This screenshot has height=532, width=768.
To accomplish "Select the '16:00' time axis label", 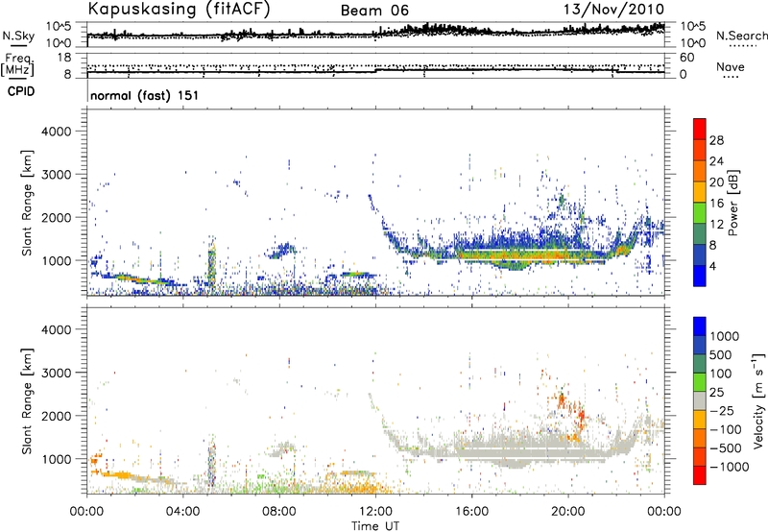I will click(471, 512).
